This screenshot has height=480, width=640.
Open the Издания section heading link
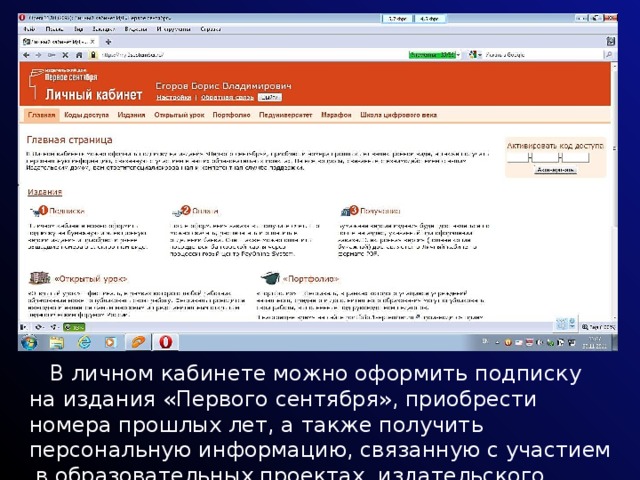point(45,192)
